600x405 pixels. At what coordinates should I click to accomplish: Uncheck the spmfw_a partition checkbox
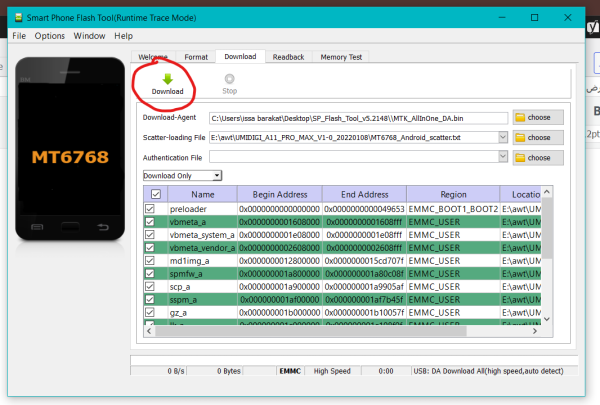pyautogui.click(x=150, y=274)
